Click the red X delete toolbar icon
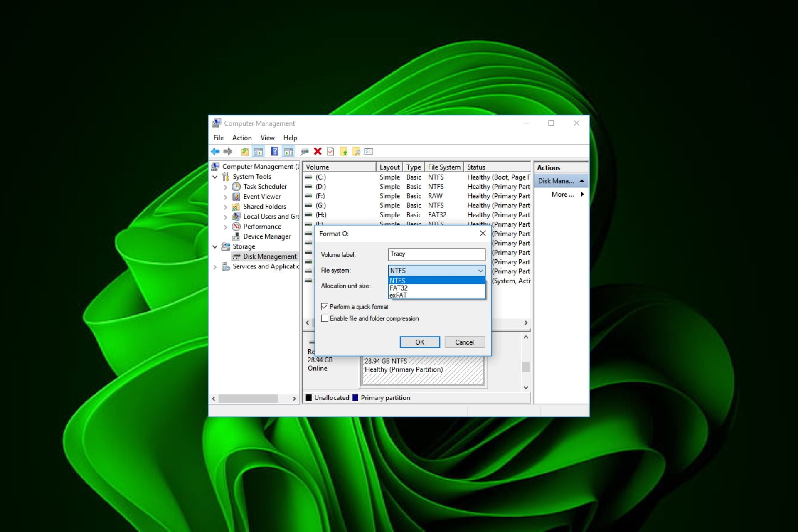Screen dimensions: 798x532 pos(318,152)
